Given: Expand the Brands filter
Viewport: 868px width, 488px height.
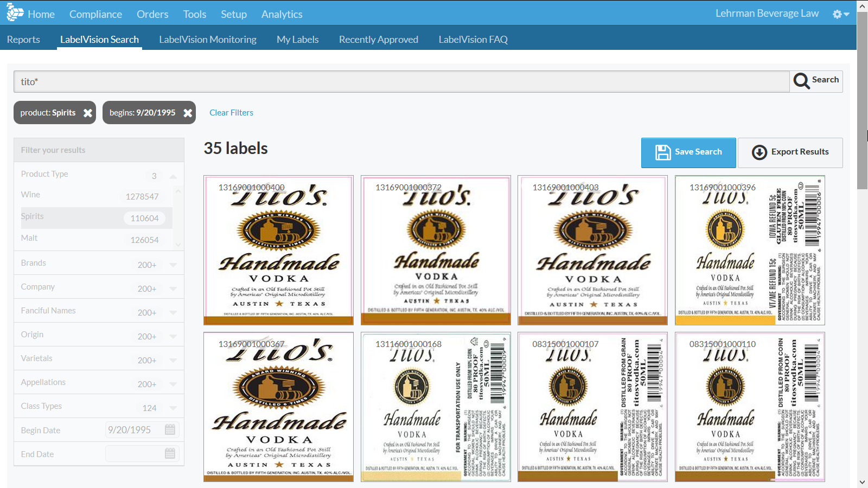Looking at the screenshot, I should point(173,265).
